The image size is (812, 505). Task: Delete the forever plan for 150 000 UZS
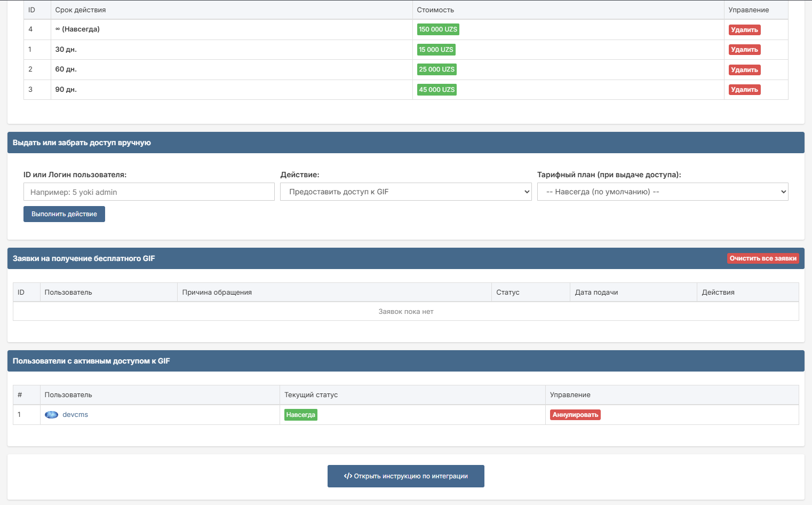(x=744, y=30)
